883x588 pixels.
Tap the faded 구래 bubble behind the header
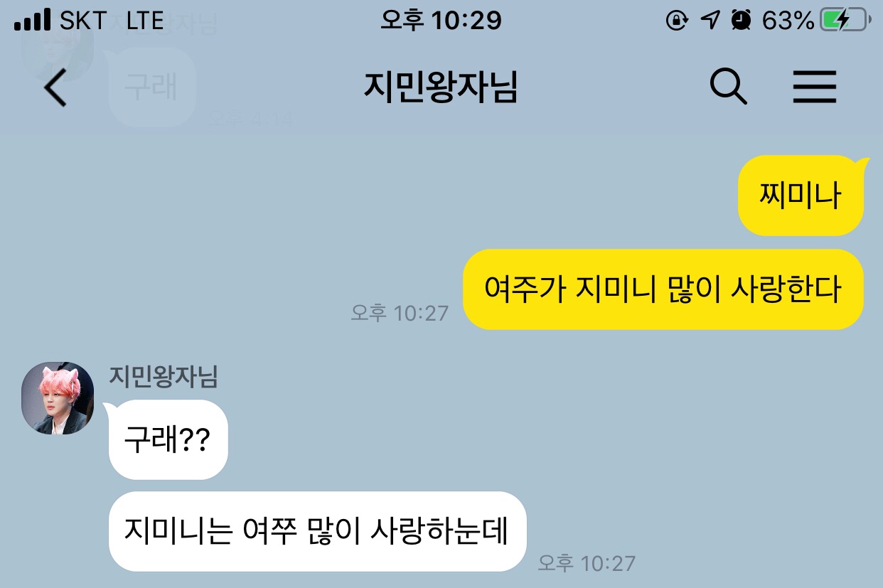click(151, 87)
